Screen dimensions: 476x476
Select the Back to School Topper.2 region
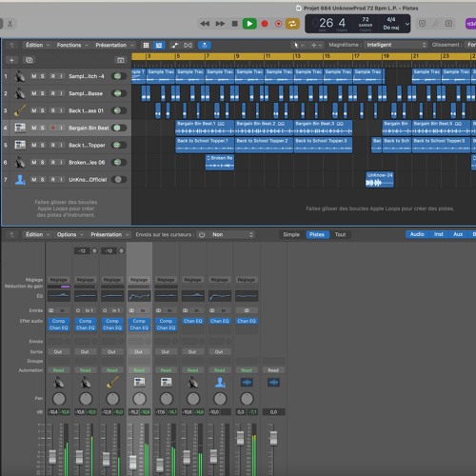(x=264, y=145)
